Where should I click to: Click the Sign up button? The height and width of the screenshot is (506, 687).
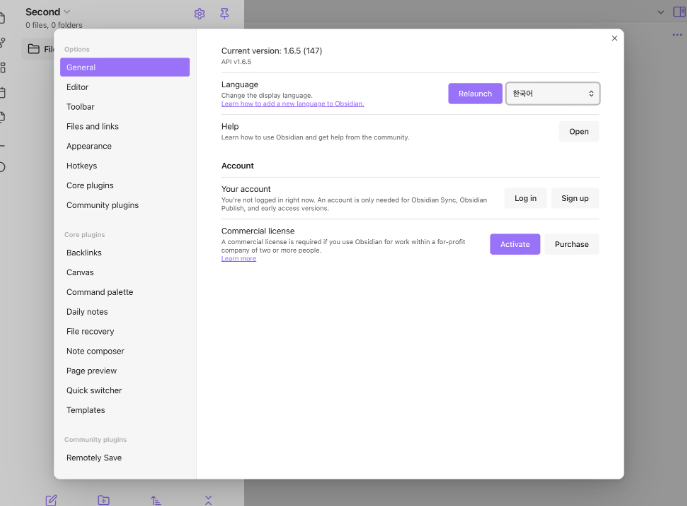[x=575, y=198]
